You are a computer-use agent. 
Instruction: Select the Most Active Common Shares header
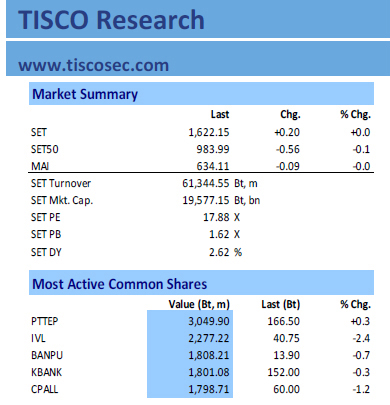coord(119,284)
